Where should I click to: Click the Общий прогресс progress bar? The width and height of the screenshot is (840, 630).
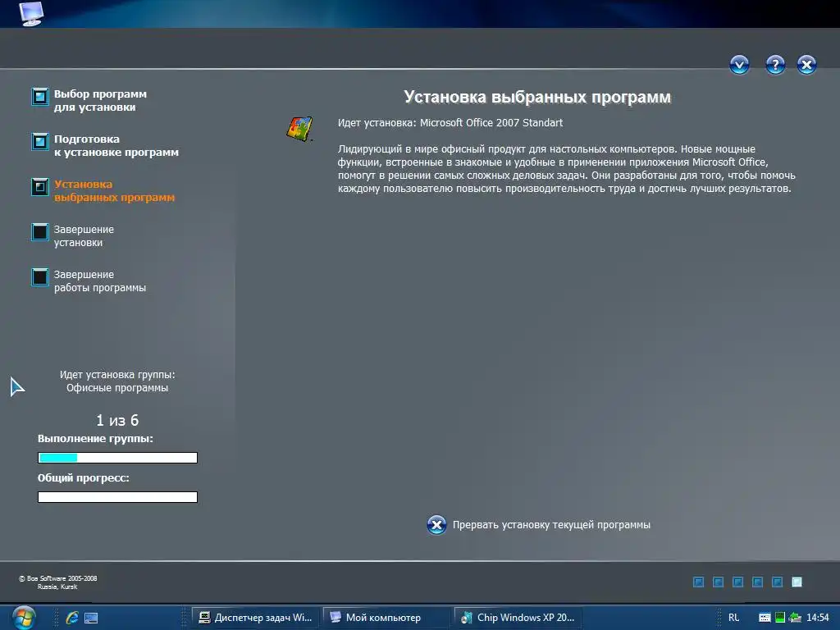pos(117,497)
